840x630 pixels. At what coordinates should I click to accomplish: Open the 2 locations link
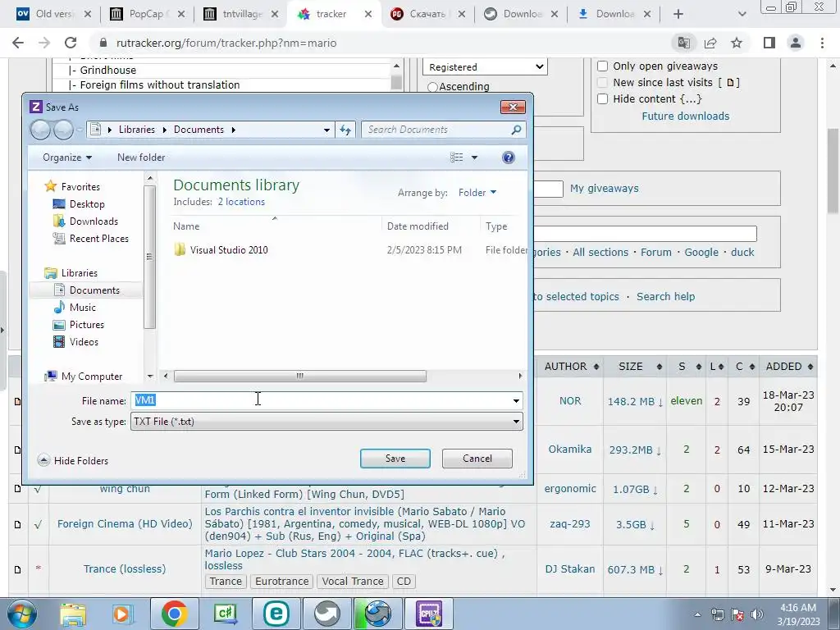241,202
